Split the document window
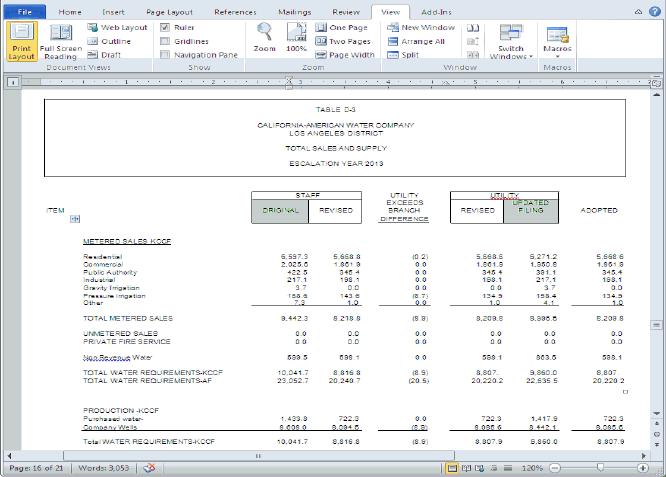The width and height of the screenshot is (666, 477). click(x=402, y=55)
